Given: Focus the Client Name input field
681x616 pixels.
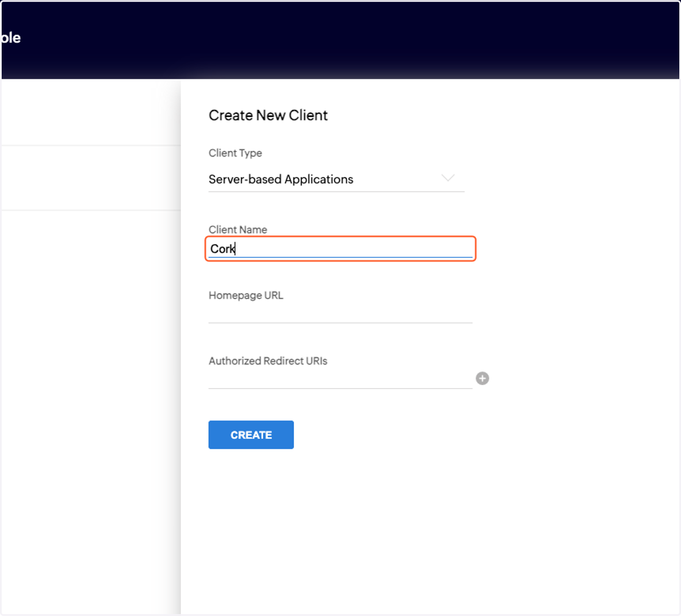Looking at the screenshot, I should (340, 248).
